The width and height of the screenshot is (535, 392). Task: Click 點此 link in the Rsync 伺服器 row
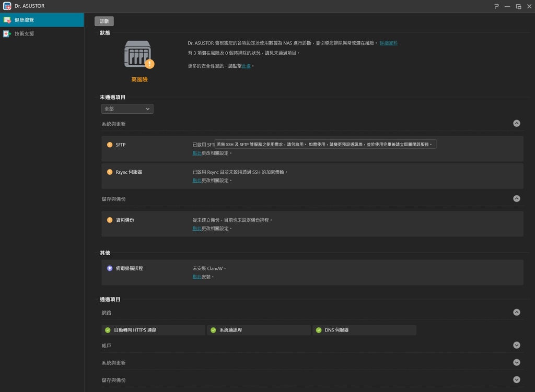click(197, 180)
